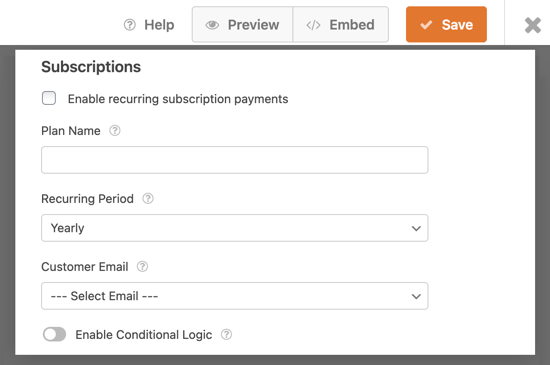Click the Enable recurring subscription payments label
Screen dimensions: 550x365
(178, 99)
